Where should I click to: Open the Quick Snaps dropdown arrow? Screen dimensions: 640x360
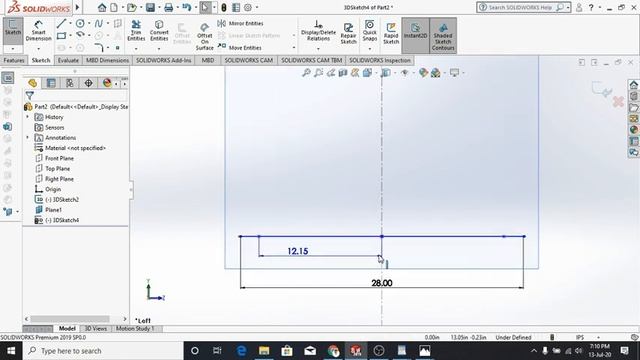pyautogui.click(x=370, y=49)
